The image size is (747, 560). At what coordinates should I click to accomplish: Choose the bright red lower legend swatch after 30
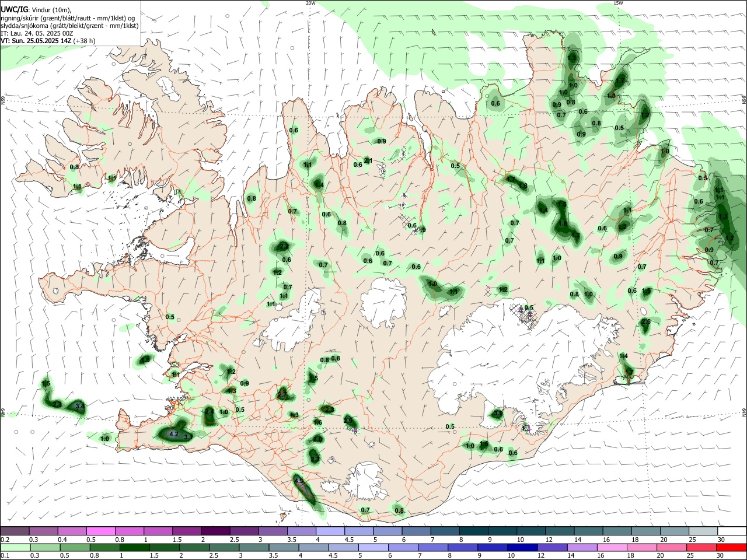[731, 547]
